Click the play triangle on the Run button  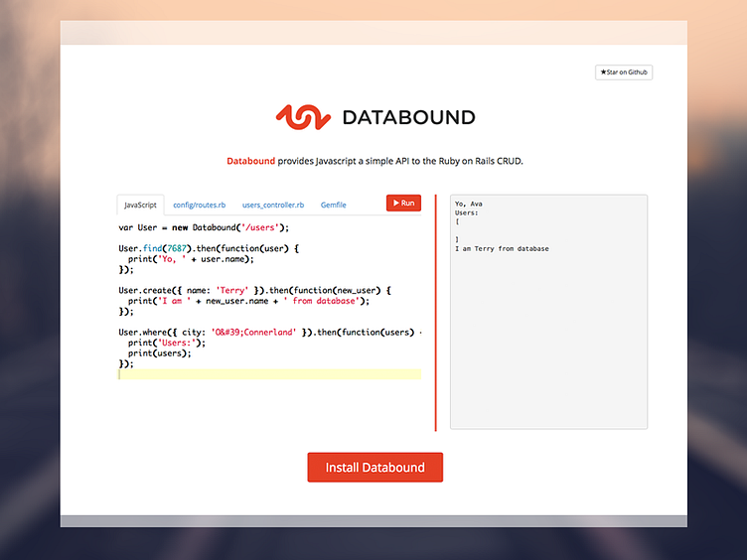pos(396,203)
